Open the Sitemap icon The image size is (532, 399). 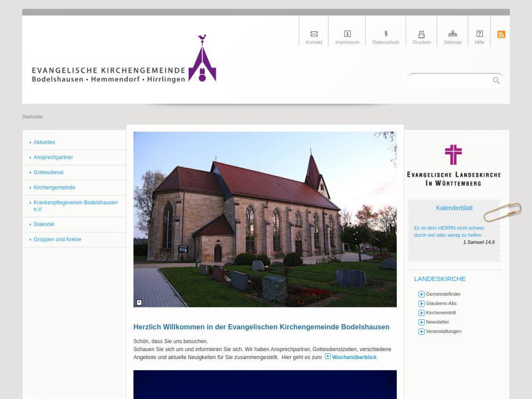453,34
